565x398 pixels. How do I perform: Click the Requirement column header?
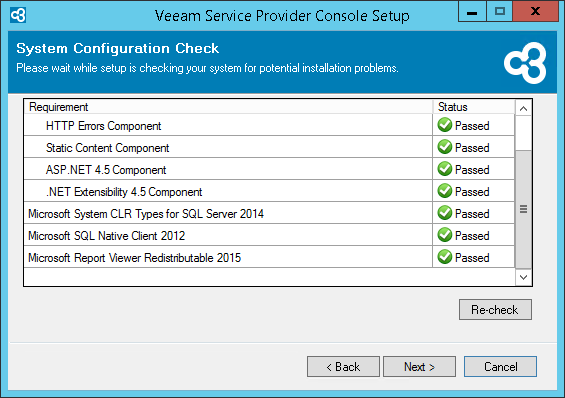pyautogui.click(x=228, y=107)
